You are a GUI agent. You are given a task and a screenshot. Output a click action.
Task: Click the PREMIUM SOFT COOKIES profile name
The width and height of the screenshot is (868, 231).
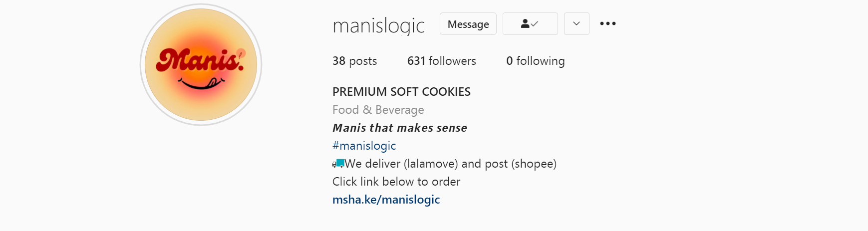[402, 92]
